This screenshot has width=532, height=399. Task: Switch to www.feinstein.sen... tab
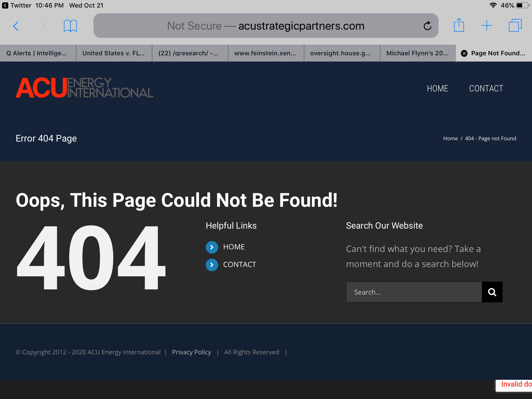tap(266, 53)
